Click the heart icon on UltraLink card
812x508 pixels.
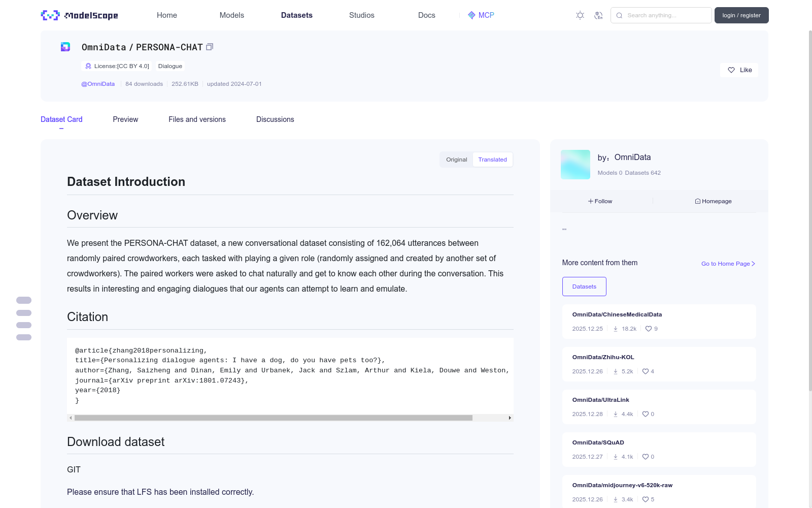tap(645, 414)
